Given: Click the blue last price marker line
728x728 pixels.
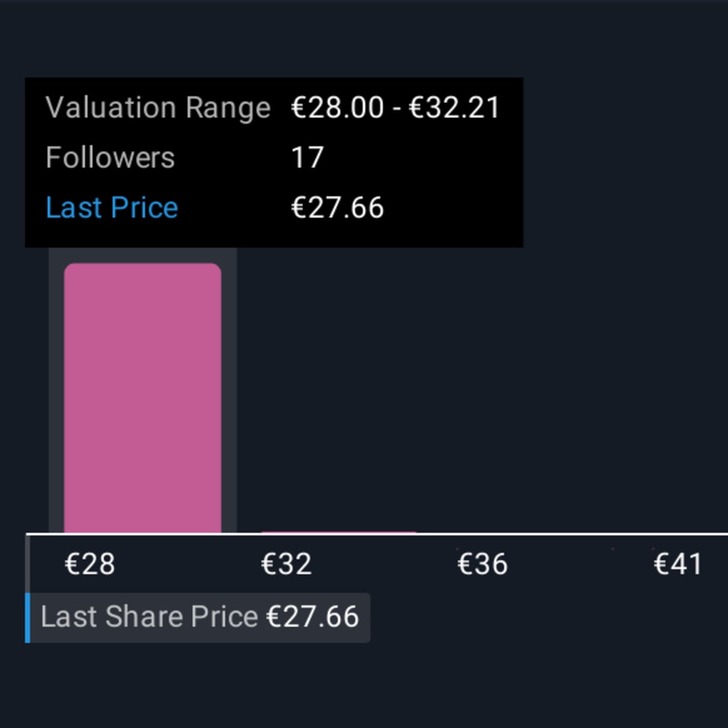Looking at the screenshot, I should pyautogui.click(x=28, y=617).
